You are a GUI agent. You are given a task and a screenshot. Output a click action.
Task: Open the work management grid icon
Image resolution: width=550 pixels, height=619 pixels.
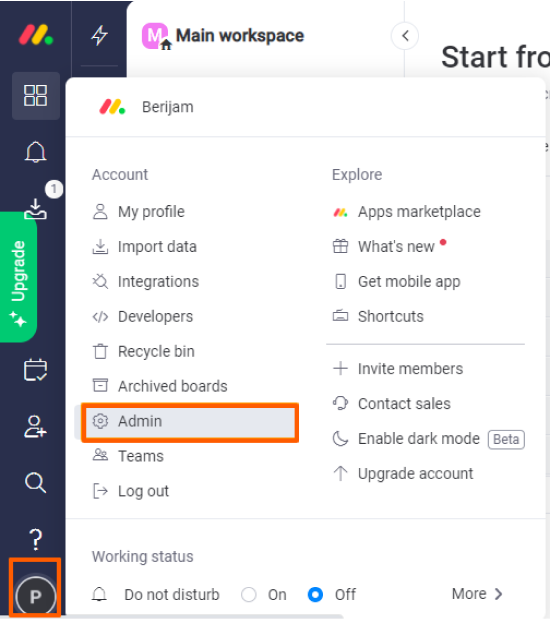point(36,96)
